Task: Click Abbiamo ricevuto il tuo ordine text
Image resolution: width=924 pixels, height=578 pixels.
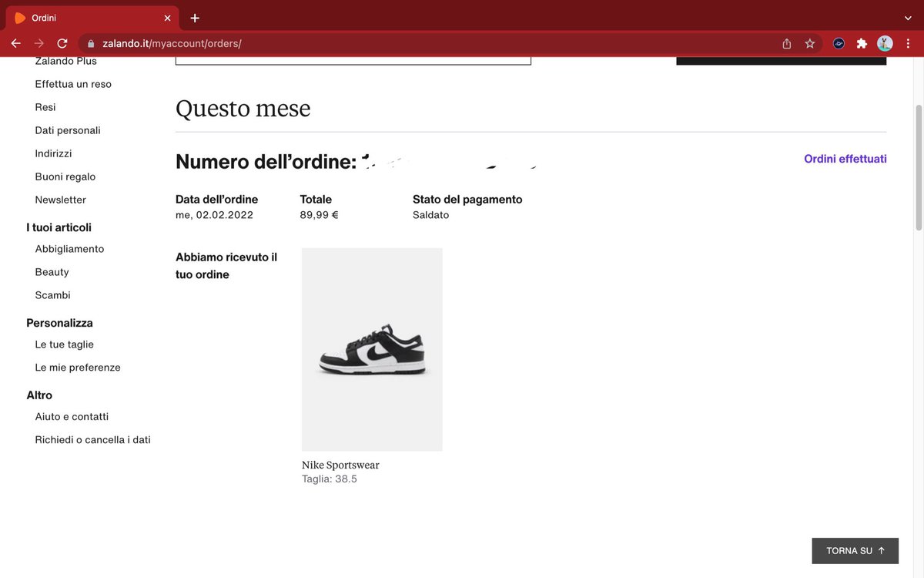Action: click(x=226, y=266)
